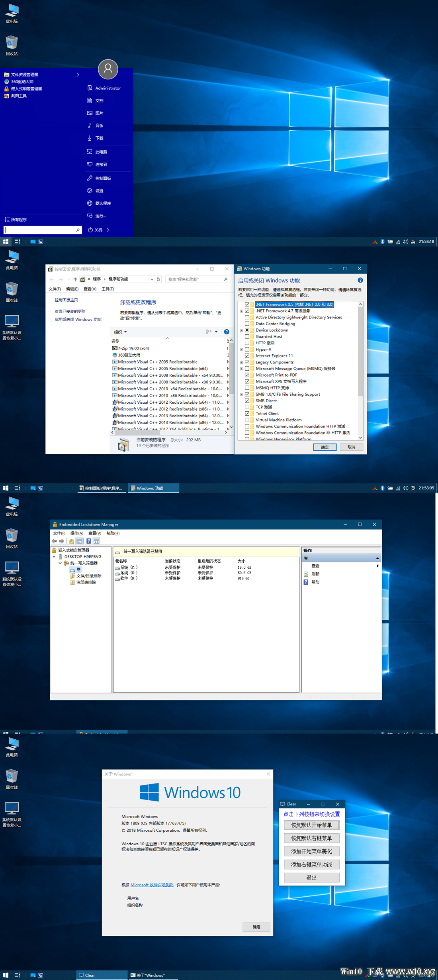Click the Windows Features help question icon

pos(360,280)
